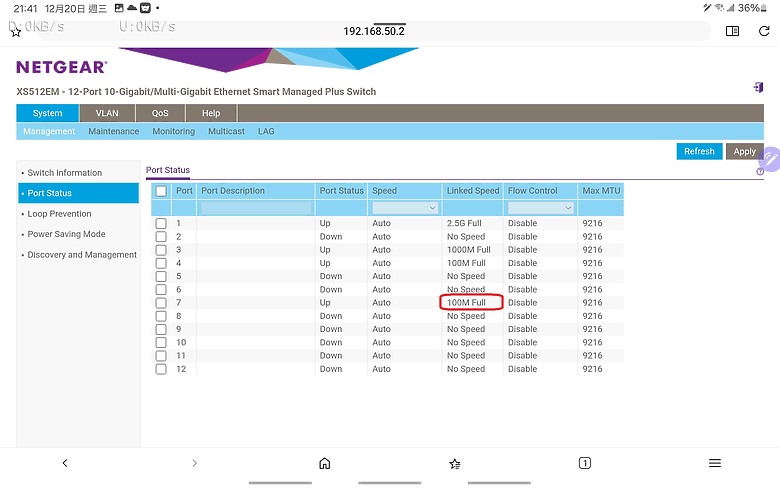Select the LAG submenu
Screen dimensions: 780x488
coord(266,131)
